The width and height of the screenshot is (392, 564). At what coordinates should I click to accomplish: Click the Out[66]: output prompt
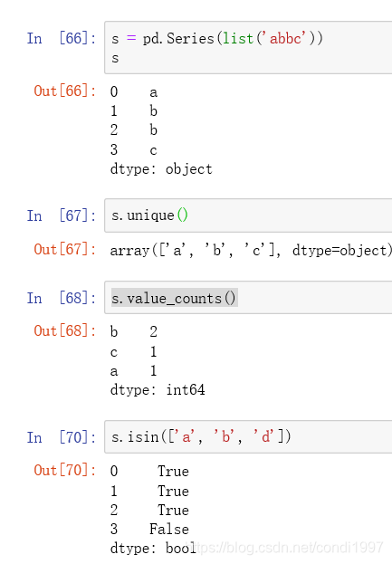click(65, 91)
